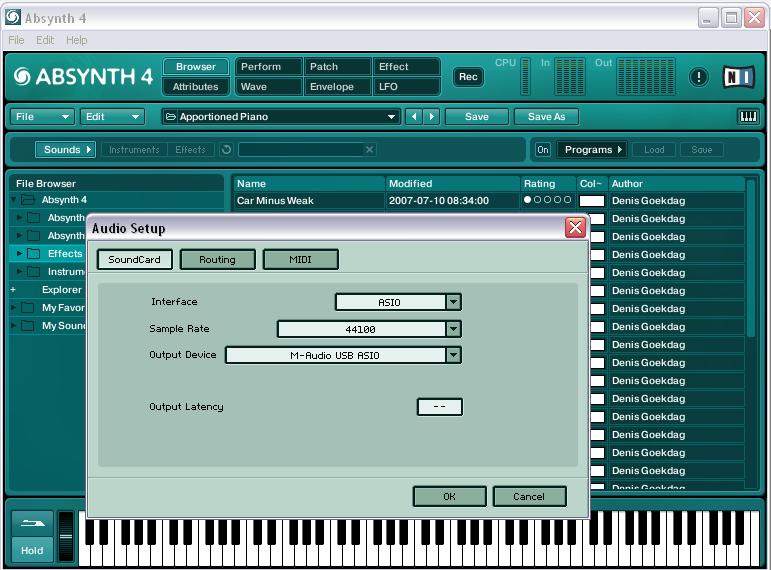
Task: Cancel the Audio Setup dialog
Action: 529,496
